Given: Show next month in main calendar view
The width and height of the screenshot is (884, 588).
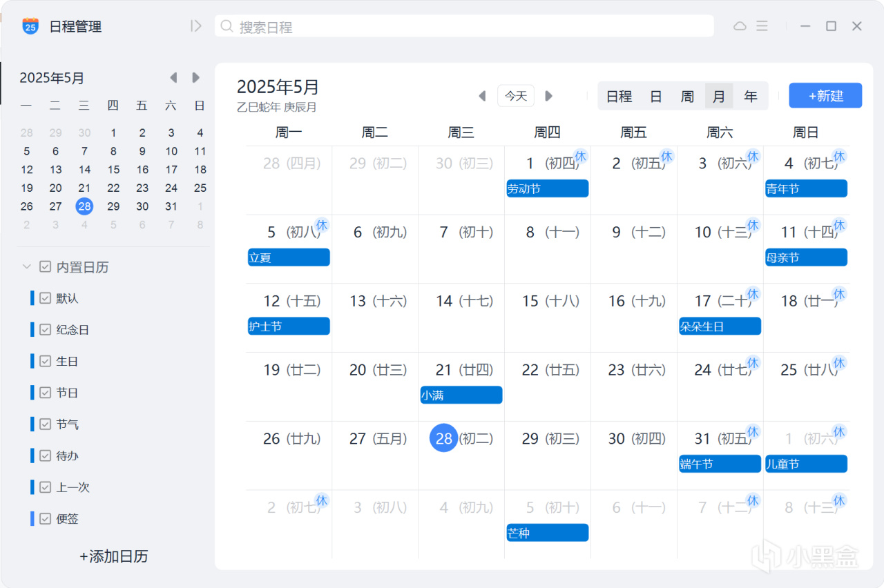Looking at the screenshot, I should [549, 96].
